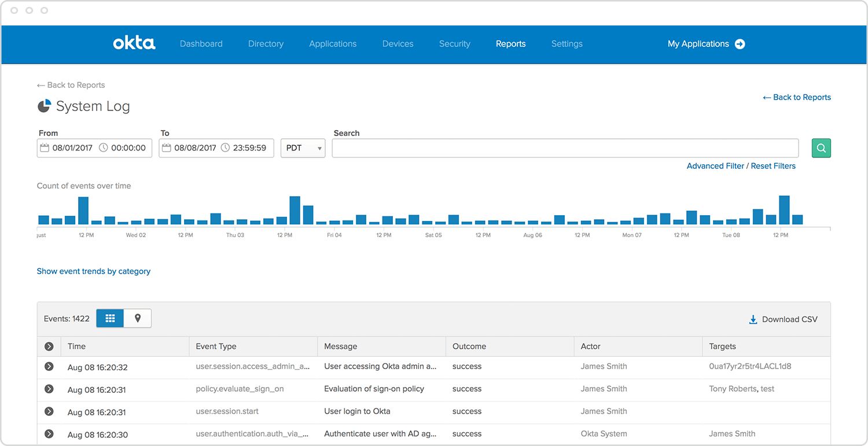Screen dimensions: 868x446
Task: Open the From date calendar icon
Action: coord(45,148)
